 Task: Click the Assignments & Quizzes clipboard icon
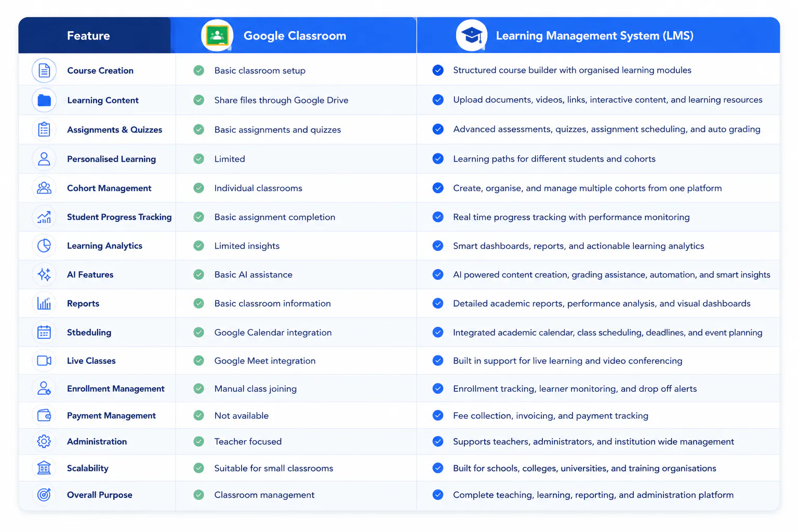(x=44, y=129)
